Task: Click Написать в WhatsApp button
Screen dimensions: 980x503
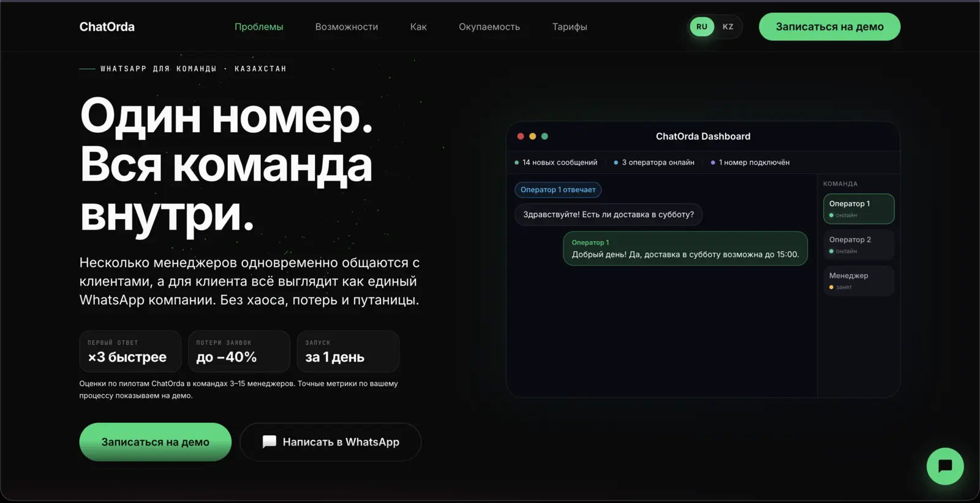Action: [331, 442]
